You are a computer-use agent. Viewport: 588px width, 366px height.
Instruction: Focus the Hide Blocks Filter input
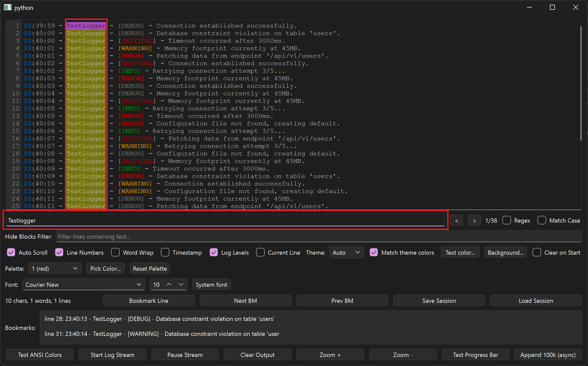tap(319, 236)
